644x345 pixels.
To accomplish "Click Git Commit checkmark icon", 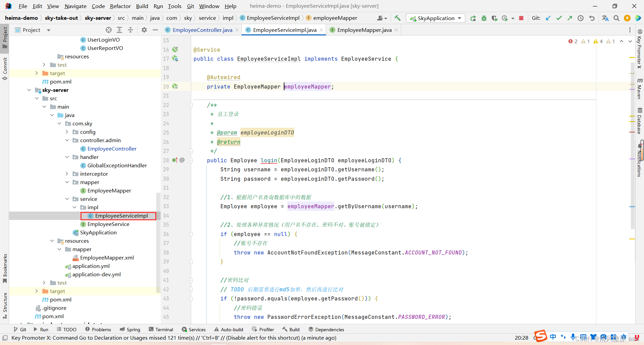I will coord(559,18).
